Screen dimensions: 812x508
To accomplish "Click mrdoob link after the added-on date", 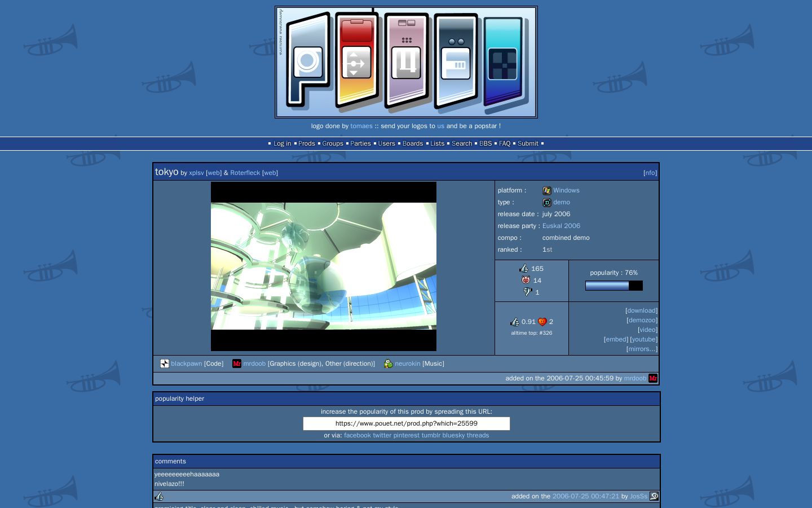I will [635, 378].
